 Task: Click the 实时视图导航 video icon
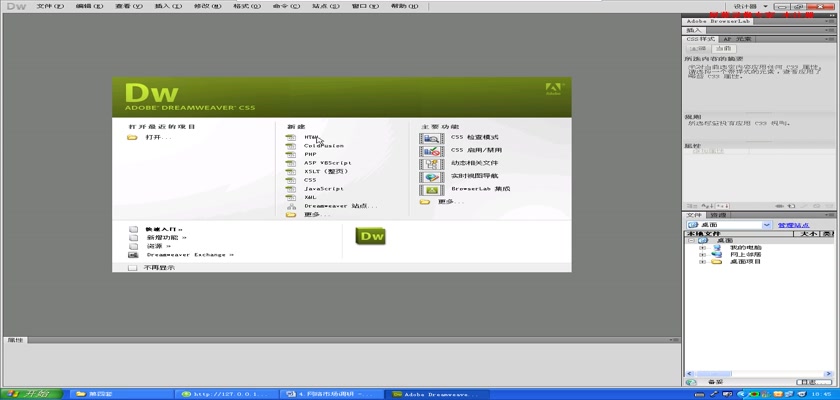(431, 176)
